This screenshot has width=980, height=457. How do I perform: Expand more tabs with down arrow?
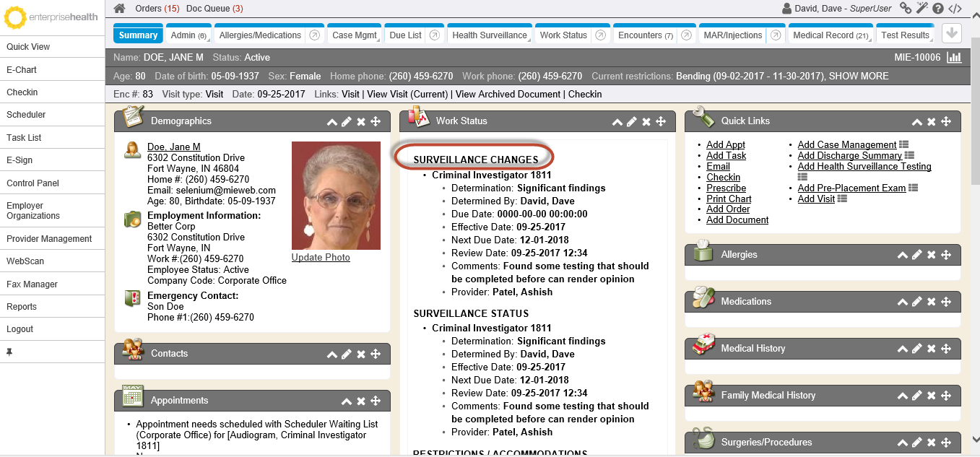pyautogui.click(x=952, y=34)
